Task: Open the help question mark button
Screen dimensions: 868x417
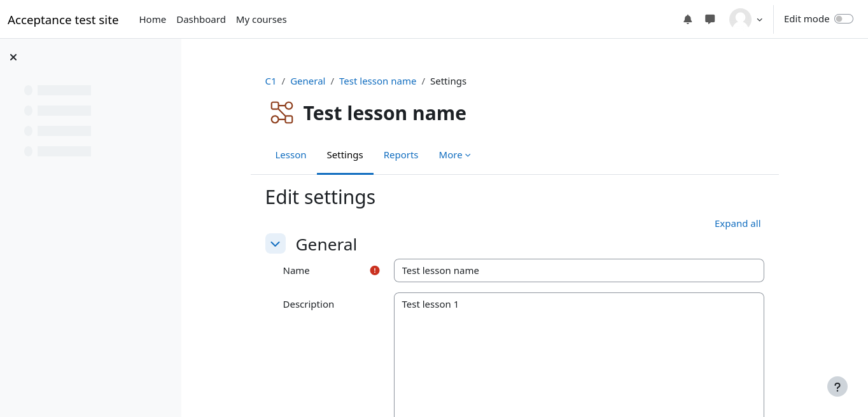Action: [837, 386]
